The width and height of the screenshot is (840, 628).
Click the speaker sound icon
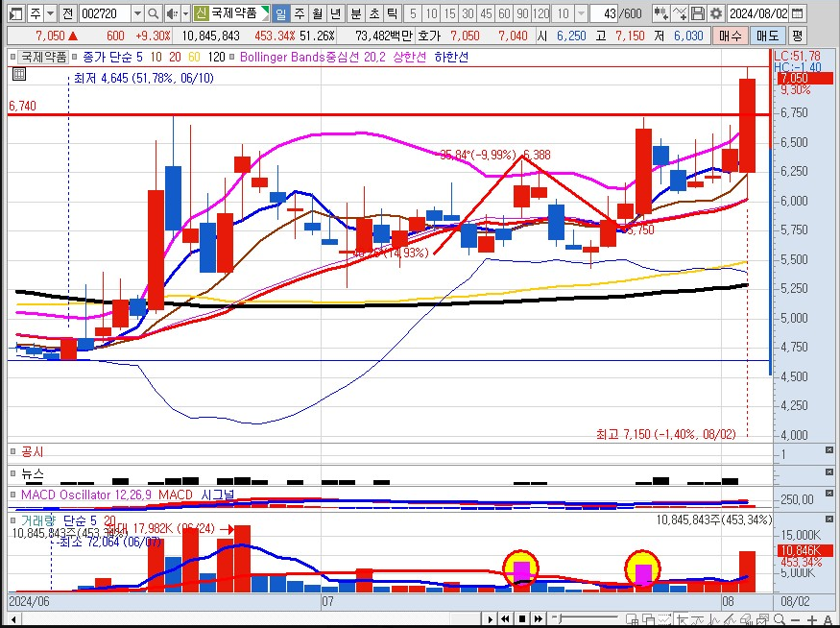tap(171, 13)
